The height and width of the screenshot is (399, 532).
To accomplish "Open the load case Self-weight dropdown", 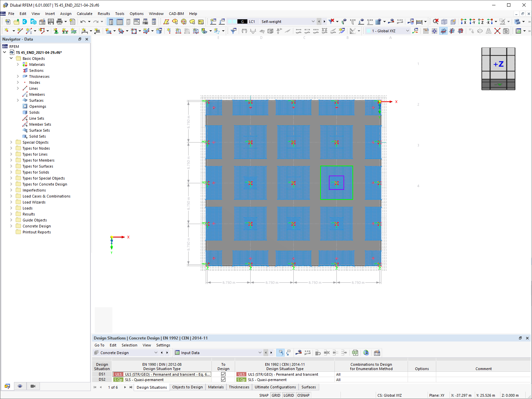I will [x=313, y=22].
